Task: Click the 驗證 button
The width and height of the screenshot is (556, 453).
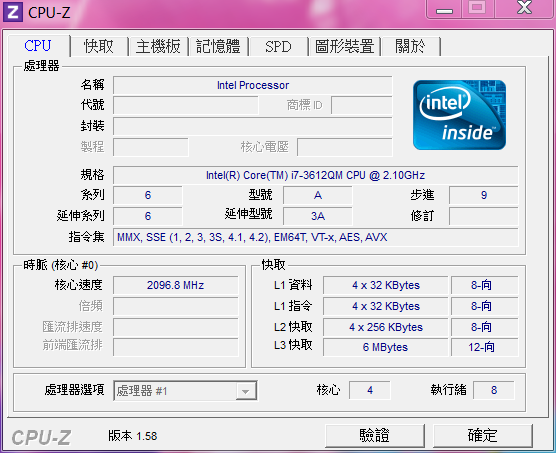Action: pyautogui.click(x=374, y=435)
